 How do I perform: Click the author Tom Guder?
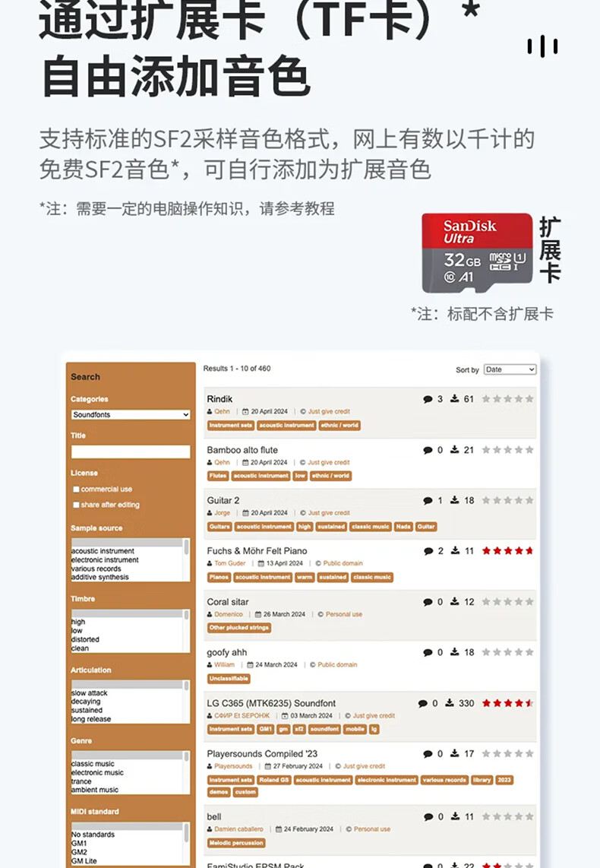pos(229,563)
